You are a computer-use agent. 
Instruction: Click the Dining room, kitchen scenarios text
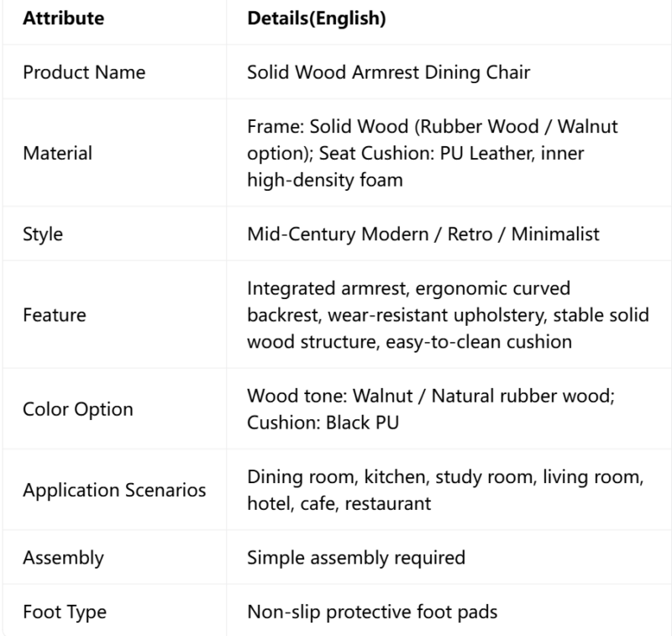[x=445, y=490]
